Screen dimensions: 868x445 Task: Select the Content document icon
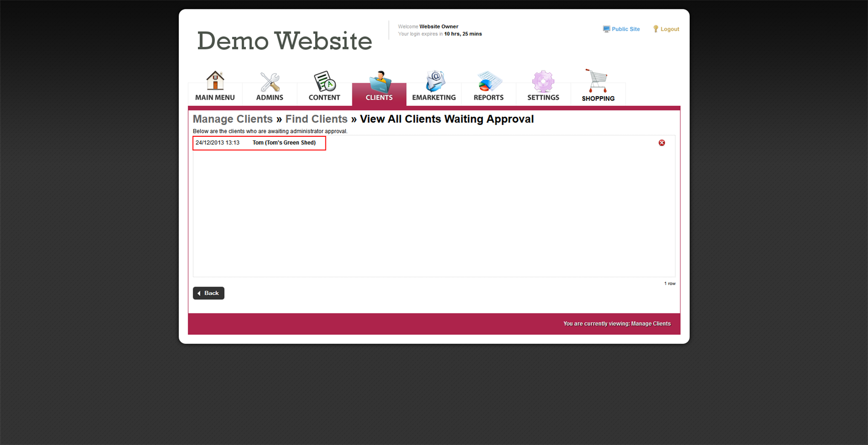click(x=324, y=81)
